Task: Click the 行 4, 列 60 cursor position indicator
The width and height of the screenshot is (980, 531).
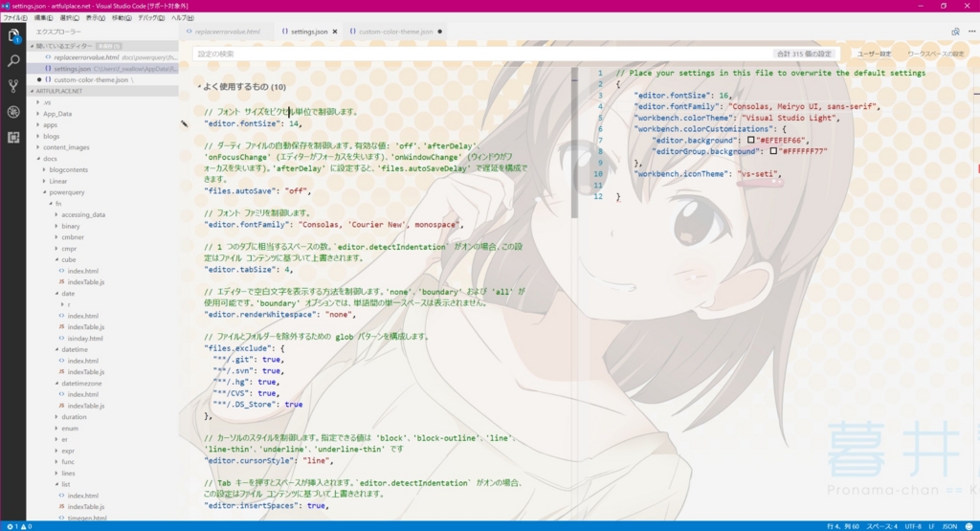Action: pos(842,526)
